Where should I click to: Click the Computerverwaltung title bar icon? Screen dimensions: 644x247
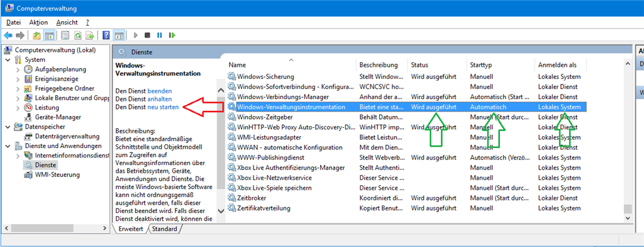[9, 8]
